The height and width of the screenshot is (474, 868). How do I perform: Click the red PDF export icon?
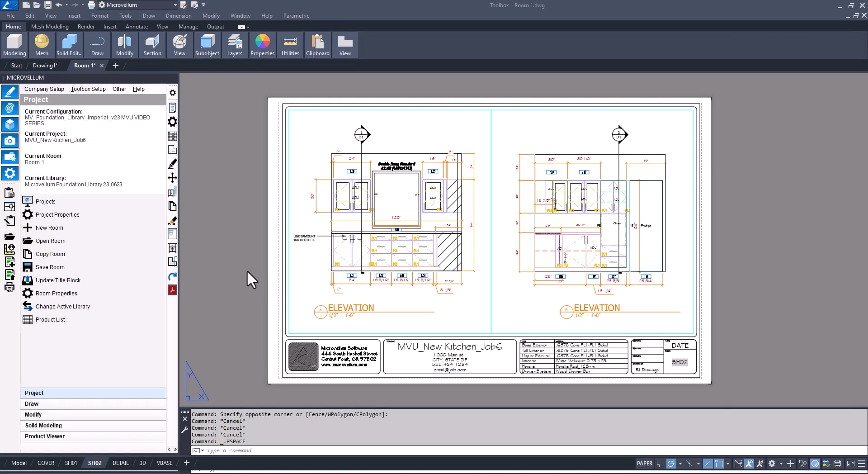[x=172, y=290]
